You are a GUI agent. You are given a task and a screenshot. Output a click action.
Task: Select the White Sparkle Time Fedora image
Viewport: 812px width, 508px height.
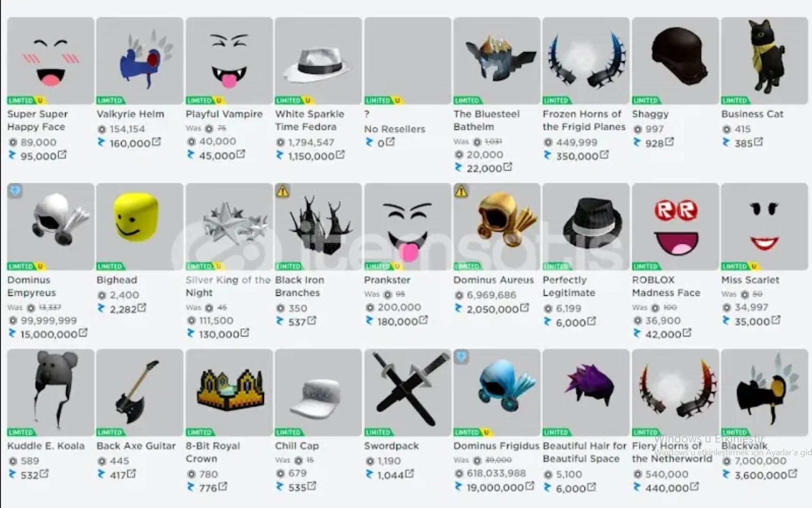pyautogui.click(x=318, y=61)
